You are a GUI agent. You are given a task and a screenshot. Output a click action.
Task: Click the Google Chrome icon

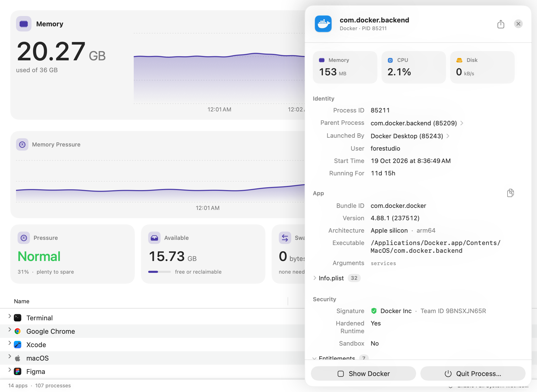click(x=18, y=331)
